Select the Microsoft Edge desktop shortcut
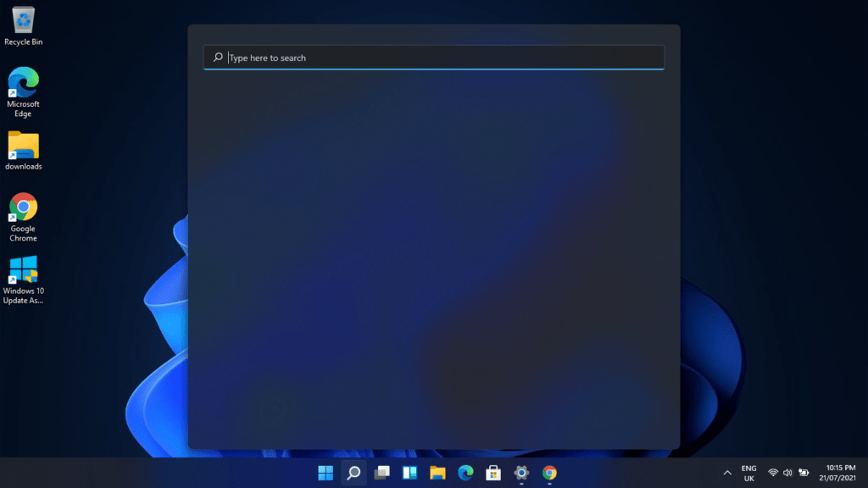This screenshot has width=868, height=488. (23, 91)
